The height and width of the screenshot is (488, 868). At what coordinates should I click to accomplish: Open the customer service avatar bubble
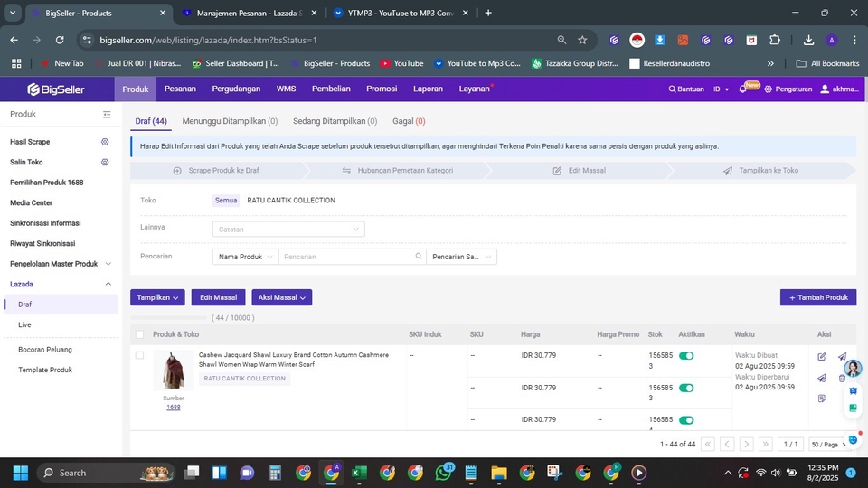click(853, 368)
